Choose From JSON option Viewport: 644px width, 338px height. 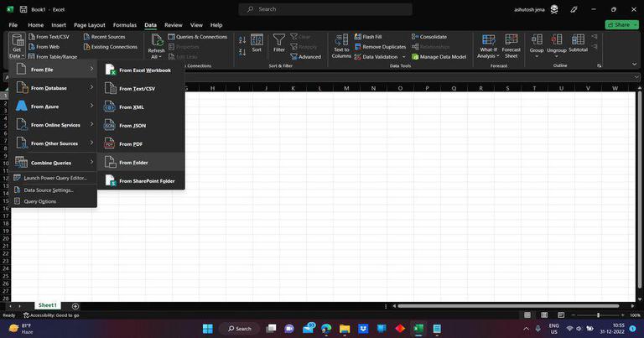[x=141, y=126]
